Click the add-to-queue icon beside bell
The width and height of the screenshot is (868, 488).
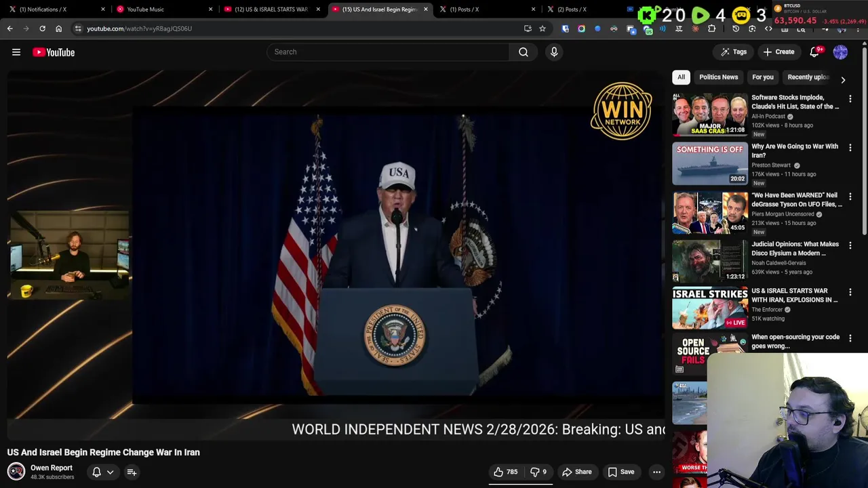point(132,472)
